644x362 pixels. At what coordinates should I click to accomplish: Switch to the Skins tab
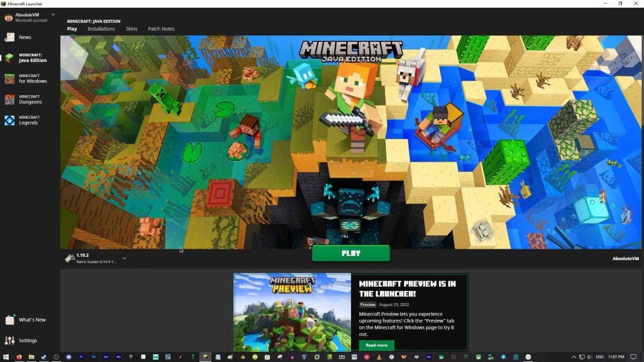click(x=131, y=29)
